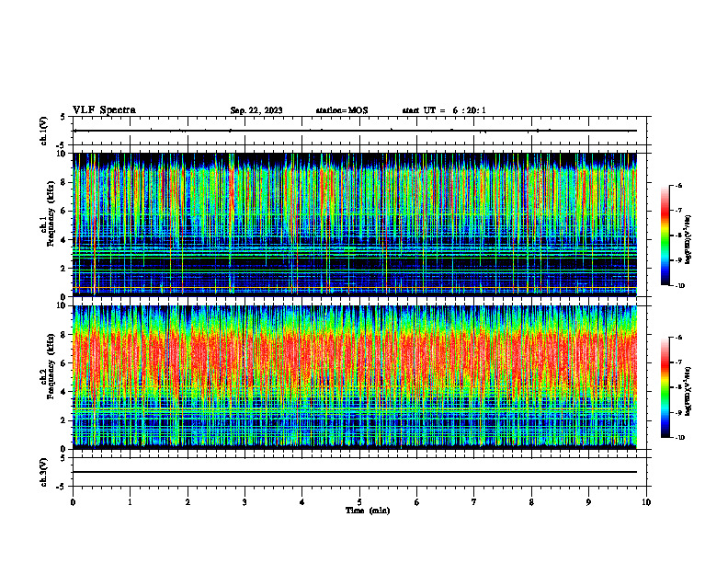The image size is (728, 563).
Task: Click the ch.1 voltage waveform trace
Action: pos(355,131)
